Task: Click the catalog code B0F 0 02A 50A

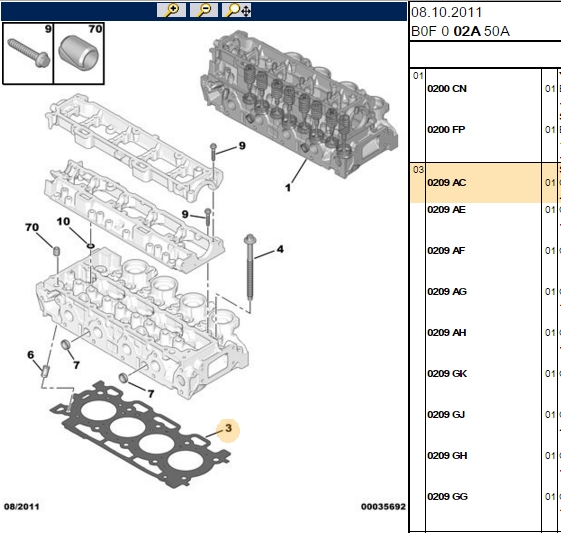Action: pos(460,31)
